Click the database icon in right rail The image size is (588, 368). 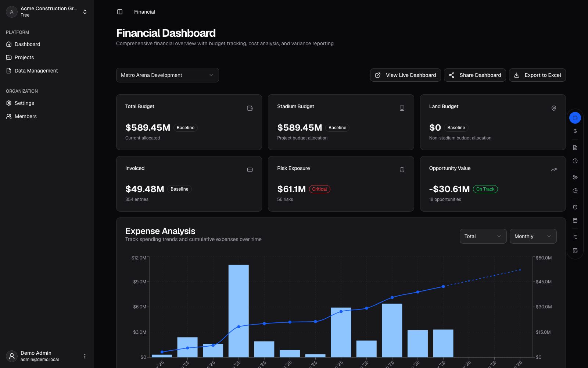click(x=575, y=220)
